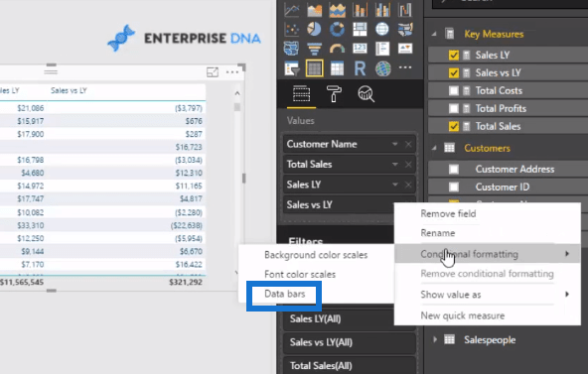Screen dimensions: 588x374
Task: Select the ($22,638) table cell
Action: (187, 226)
